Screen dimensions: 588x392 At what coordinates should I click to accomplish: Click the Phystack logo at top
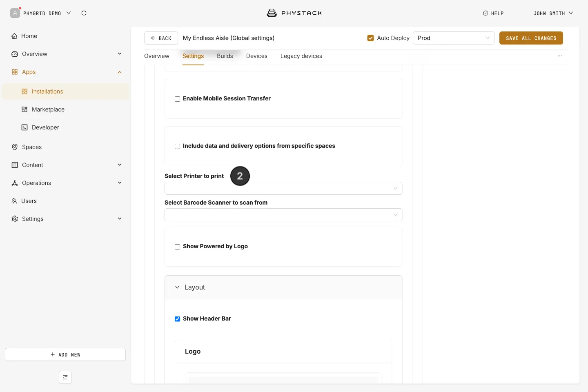294,13
